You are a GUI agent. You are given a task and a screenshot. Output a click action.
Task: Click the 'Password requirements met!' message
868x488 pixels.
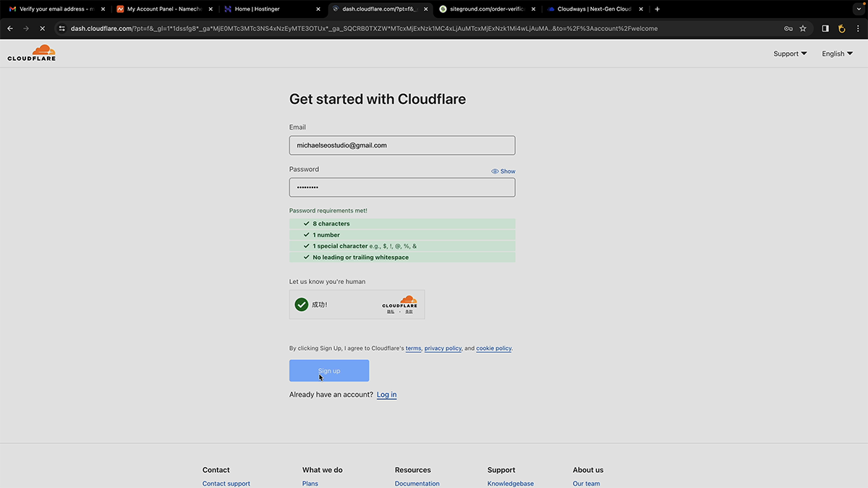pos(328,211)
